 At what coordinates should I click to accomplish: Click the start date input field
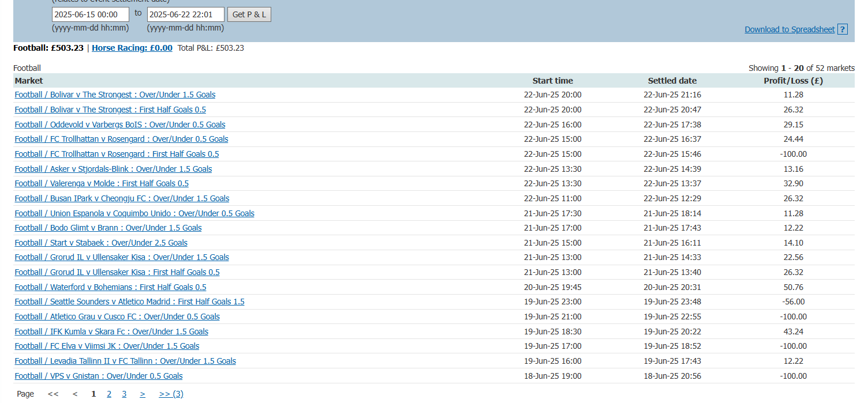pos(91,14)
